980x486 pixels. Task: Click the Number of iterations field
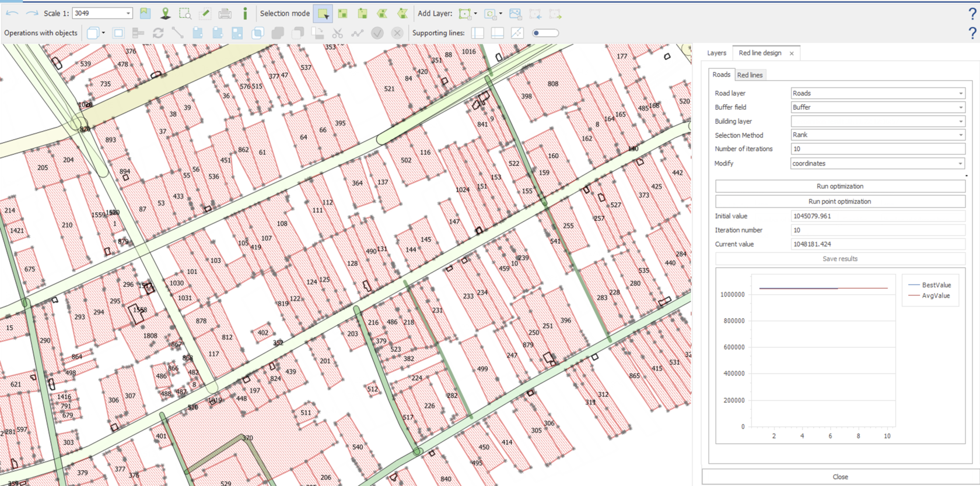(x=878, y=149)
